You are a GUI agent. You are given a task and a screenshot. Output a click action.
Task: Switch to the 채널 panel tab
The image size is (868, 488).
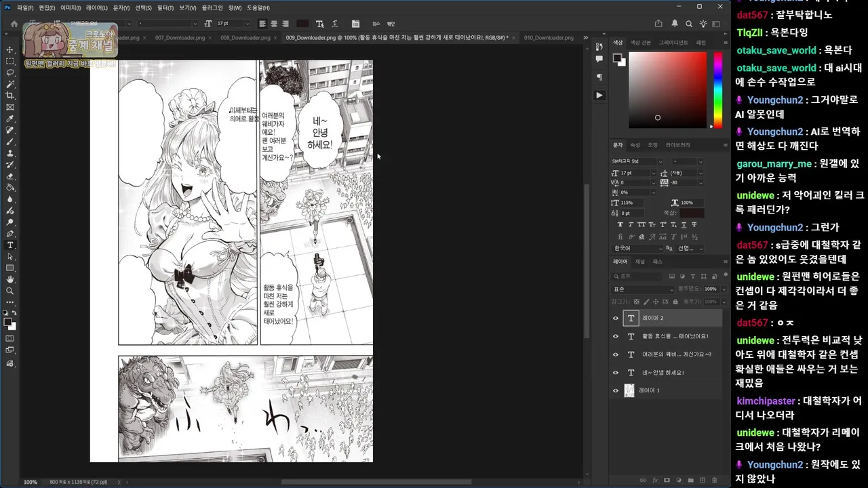coord(640,262)
